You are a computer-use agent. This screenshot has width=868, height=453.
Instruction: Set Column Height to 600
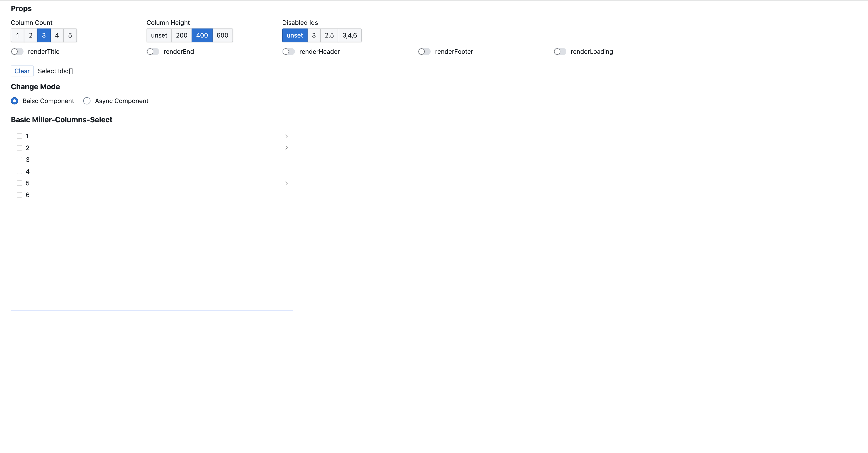tap(222, 35)
